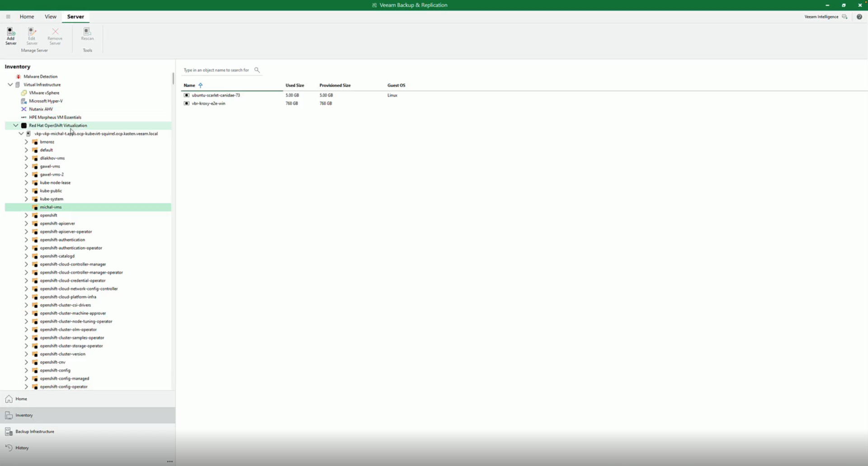The width and height of the screenshot is (868, 466).
Task: Sort by Provisioned Size column
Action: tap(335, 86)
